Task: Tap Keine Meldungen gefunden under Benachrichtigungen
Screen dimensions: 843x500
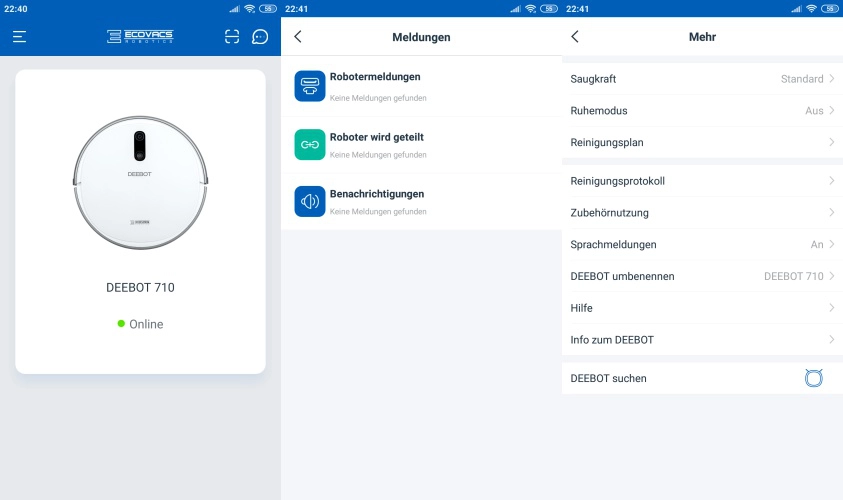Action: tap(378, 211)
